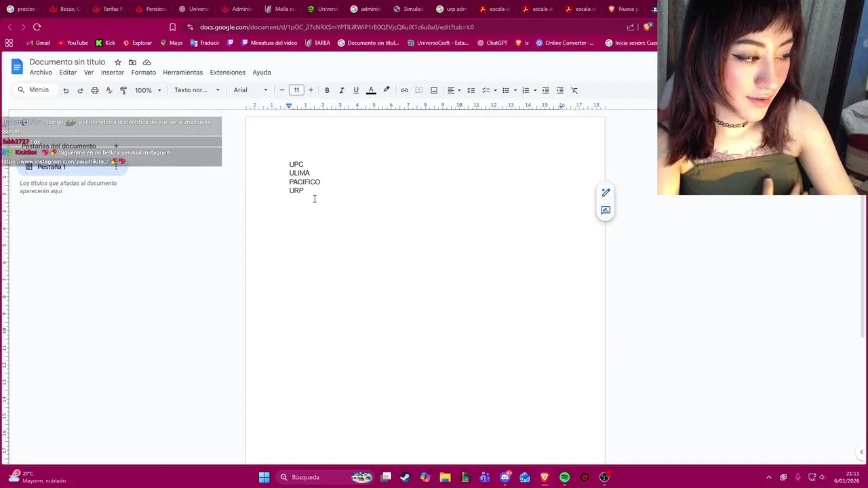Check the cloud save status icon
Viewport: 868px width, 488px height.
click(147, 62)
